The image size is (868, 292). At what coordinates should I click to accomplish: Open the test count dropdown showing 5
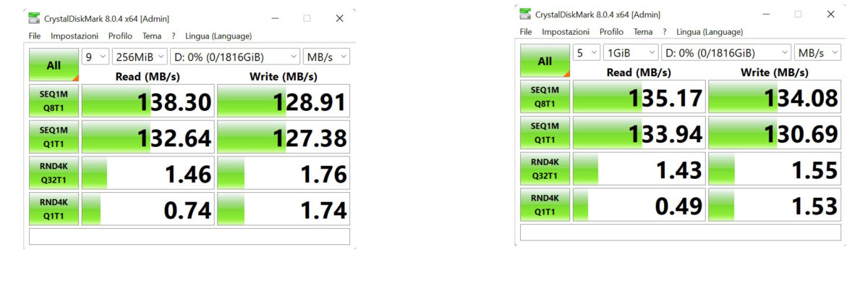click(587, 53)
